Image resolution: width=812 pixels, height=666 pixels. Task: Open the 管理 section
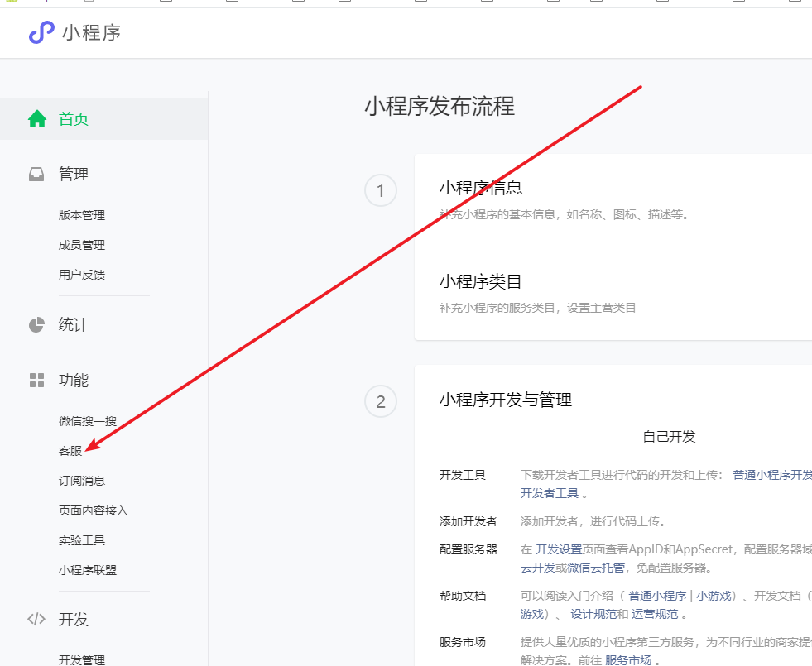pos(74,175)
